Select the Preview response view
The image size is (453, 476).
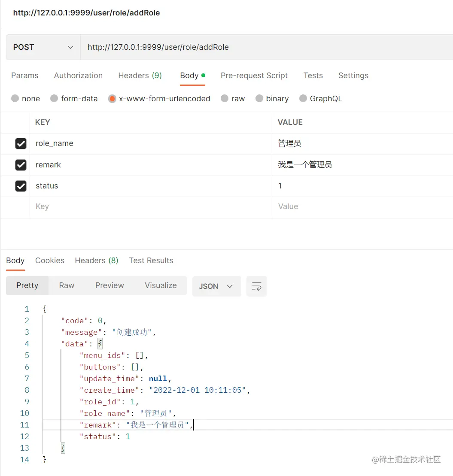(x=109, y=286)
